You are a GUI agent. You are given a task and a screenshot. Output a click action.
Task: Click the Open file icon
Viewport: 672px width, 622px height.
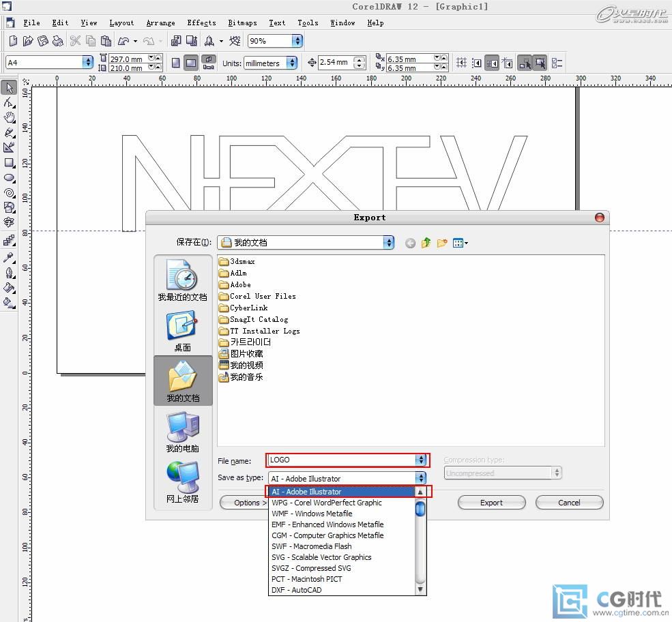(28, 41)
